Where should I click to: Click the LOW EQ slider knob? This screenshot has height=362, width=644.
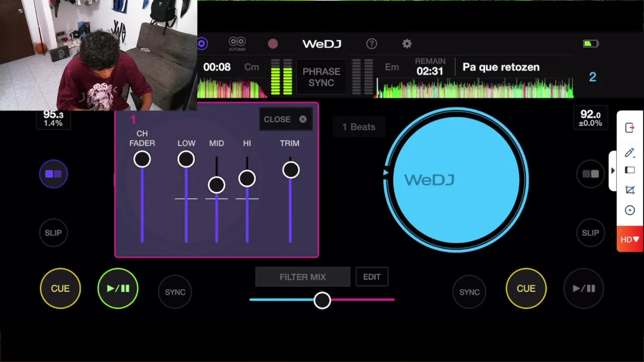click(x=186, y=159)
